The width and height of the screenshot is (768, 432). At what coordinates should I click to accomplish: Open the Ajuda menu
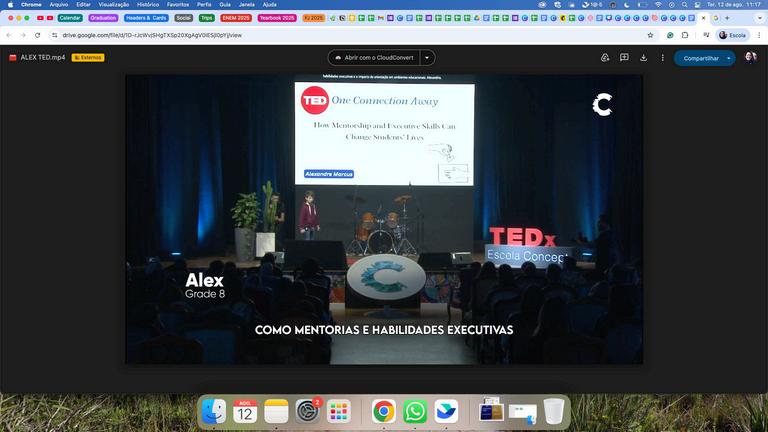pyautogui.click(x=269, y=4)
